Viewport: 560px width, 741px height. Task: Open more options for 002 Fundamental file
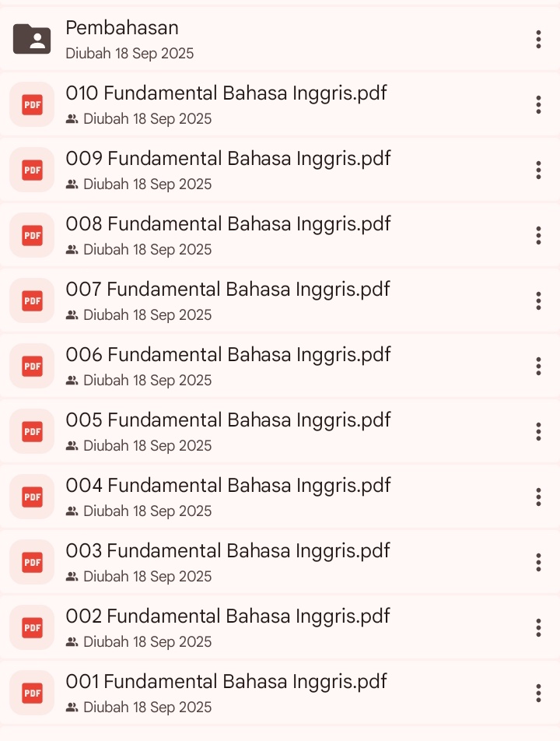(x=538, y=627)
